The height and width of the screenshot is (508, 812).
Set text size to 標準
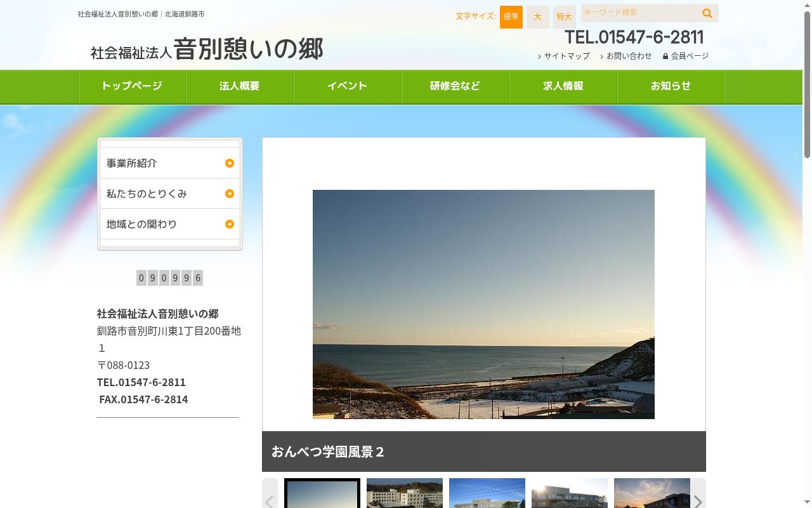point(511,17)
